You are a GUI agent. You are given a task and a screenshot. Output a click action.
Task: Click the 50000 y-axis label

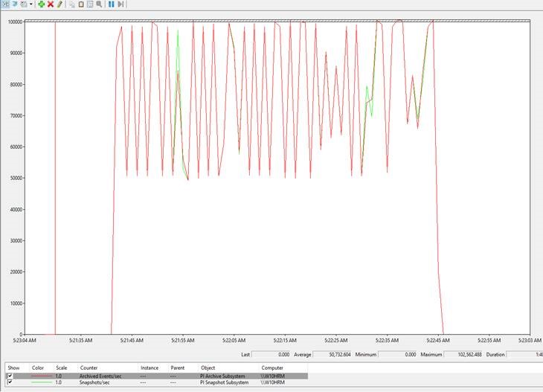pyautogui.click(x=16, y=178)
